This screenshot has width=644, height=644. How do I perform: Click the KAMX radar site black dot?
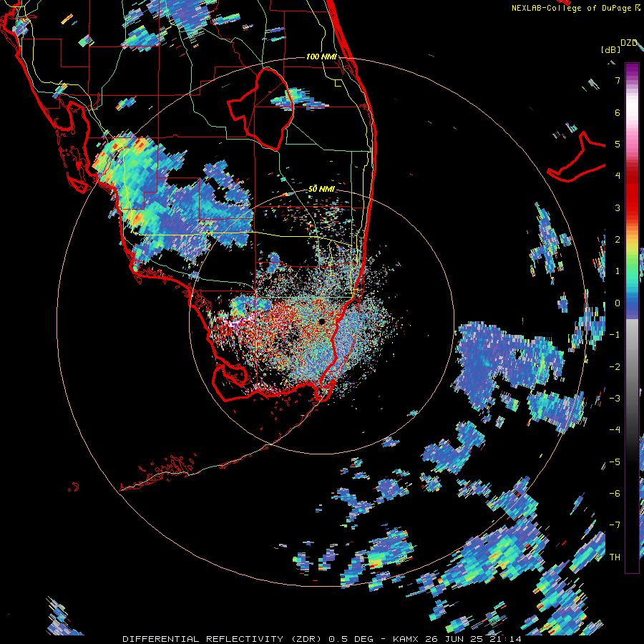click(321, 321)
